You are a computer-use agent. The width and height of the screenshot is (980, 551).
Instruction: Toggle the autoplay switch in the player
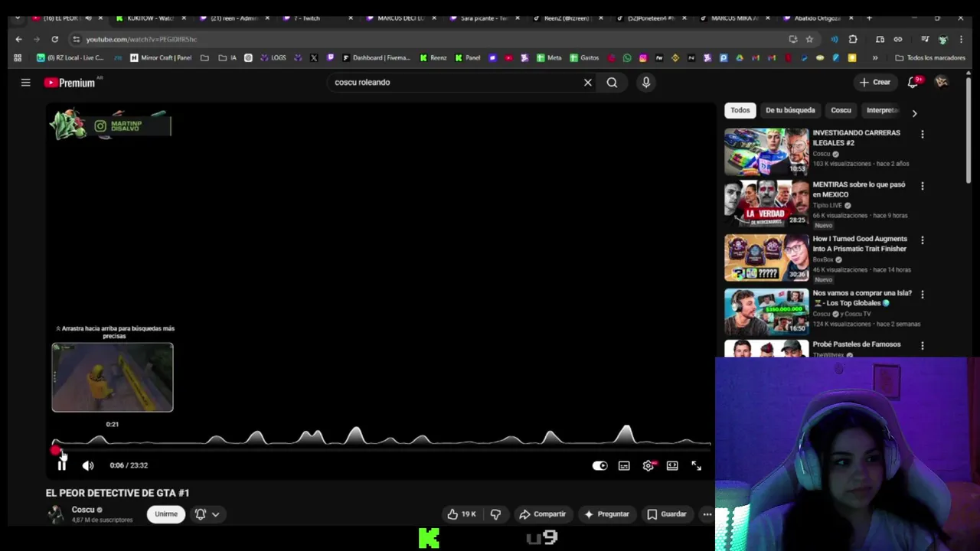tap(599, 465)
